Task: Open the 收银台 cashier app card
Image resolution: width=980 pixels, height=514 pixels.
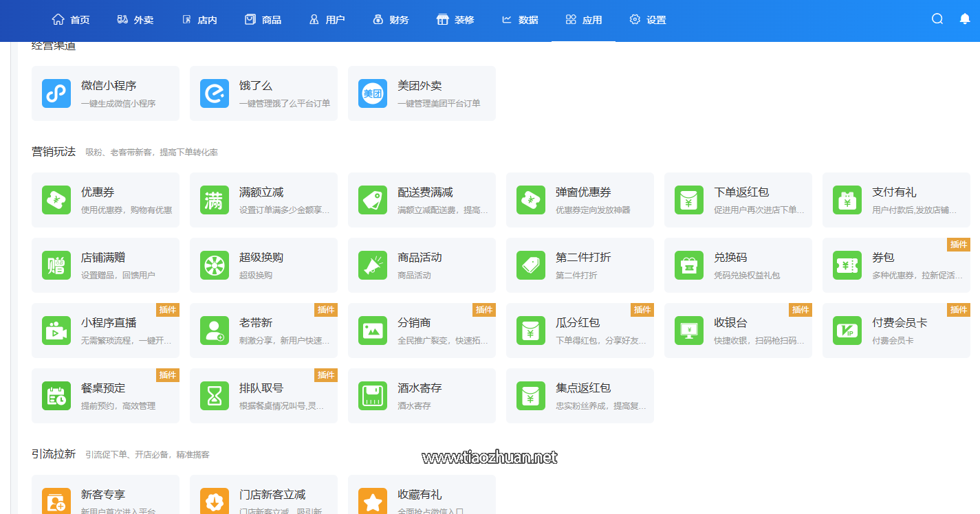Action: [738, 331]
